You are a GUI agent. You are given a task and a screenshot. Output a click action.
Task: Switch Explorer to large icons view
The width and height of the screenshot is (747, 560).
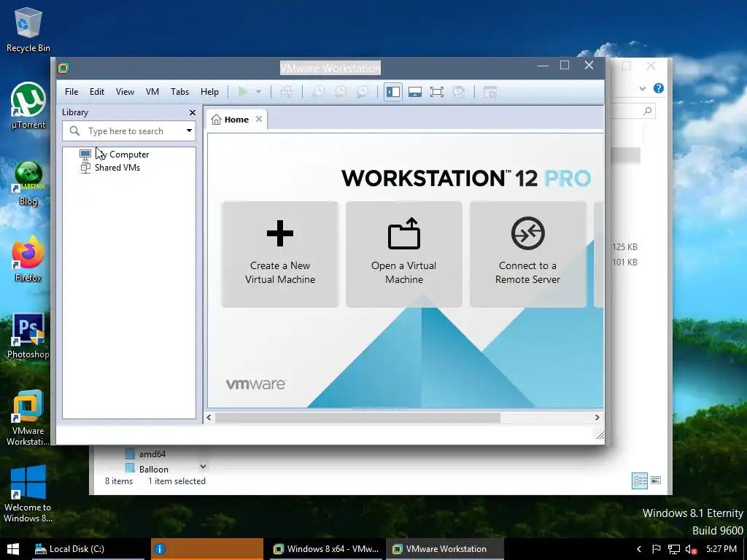[x=656, y=481]
